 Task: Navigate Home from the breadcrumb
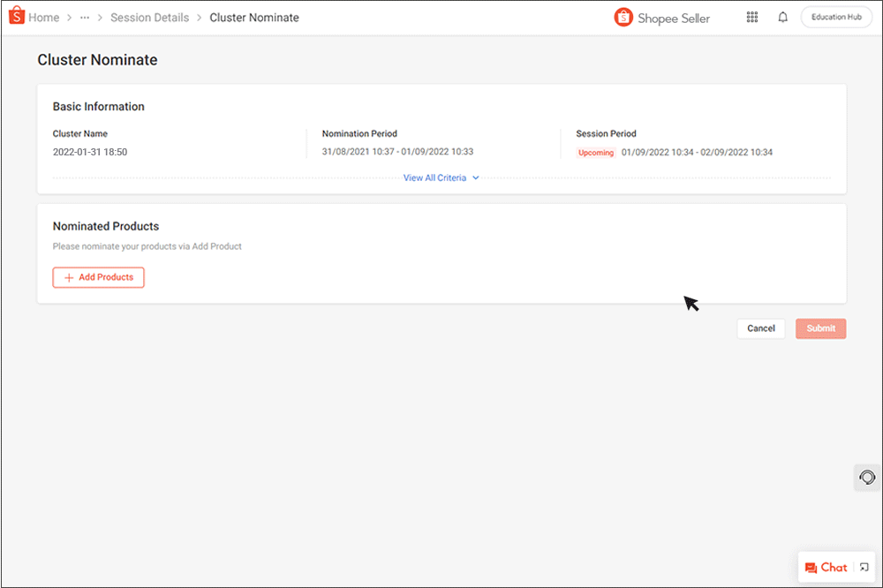tap(43, 17)
